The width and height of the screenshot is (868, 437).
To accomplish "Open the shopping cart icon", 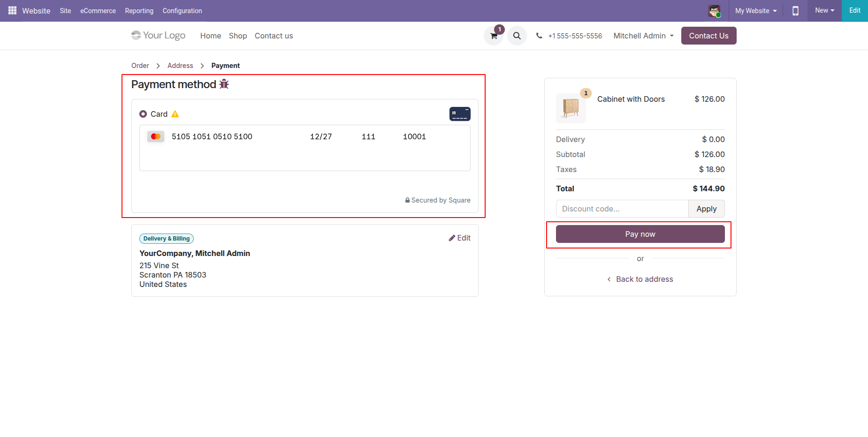I will 494,36.
